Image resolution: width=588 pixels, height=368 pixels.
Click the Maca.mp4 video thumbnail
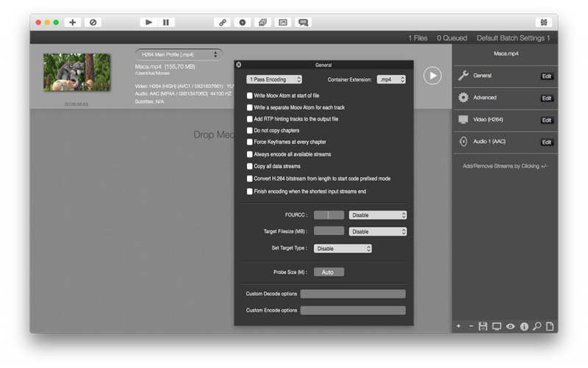click(x=76, y=72)
